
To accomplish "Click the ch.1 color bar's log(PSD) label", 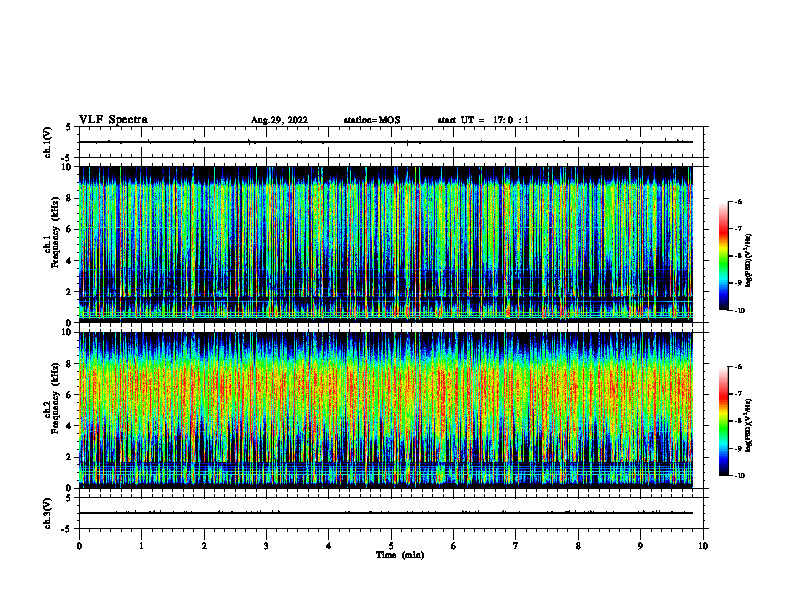I will (x=749, y=261).
